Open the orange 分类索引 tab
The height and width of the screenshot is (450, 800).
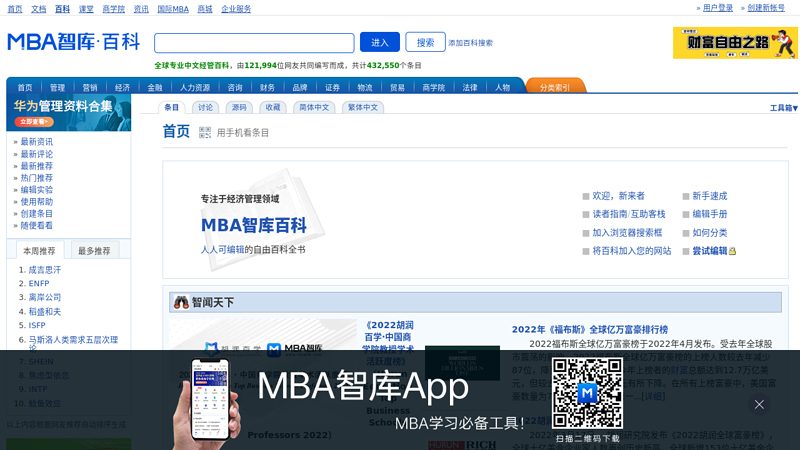coord(555,87)
